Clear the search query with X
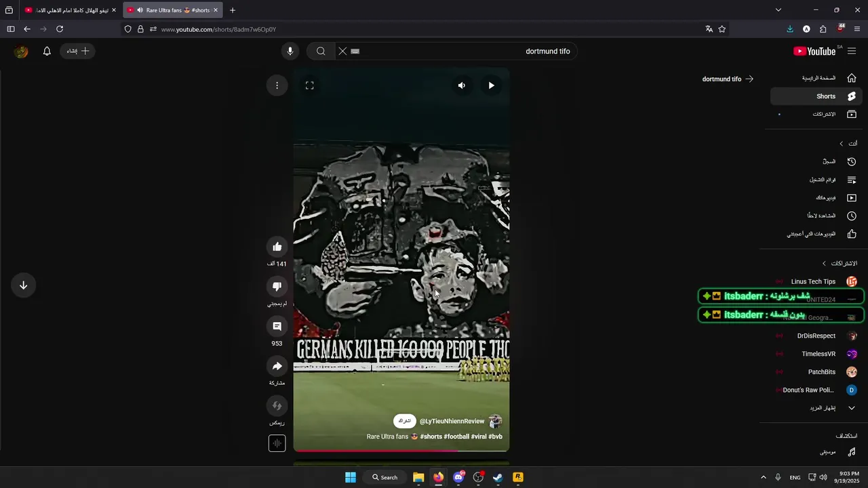Screen dimensions: 868x488 click(342, 51)
